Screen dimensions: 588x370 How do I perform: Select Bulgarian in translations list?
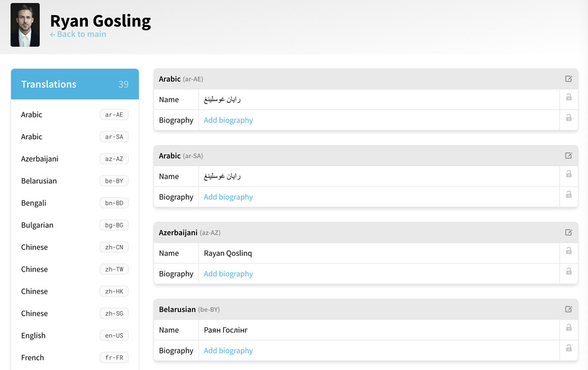pos(75,226)
